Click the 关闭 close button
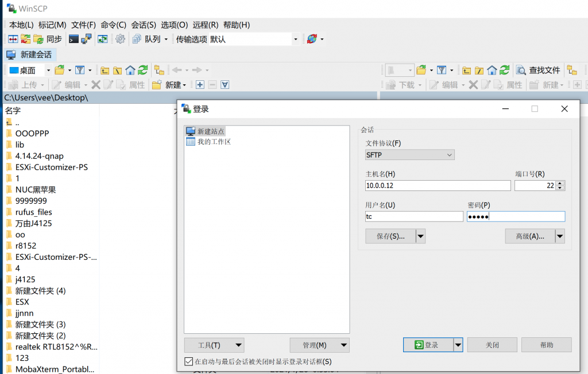This screenshot has width=588, height=374. point(492,345)
